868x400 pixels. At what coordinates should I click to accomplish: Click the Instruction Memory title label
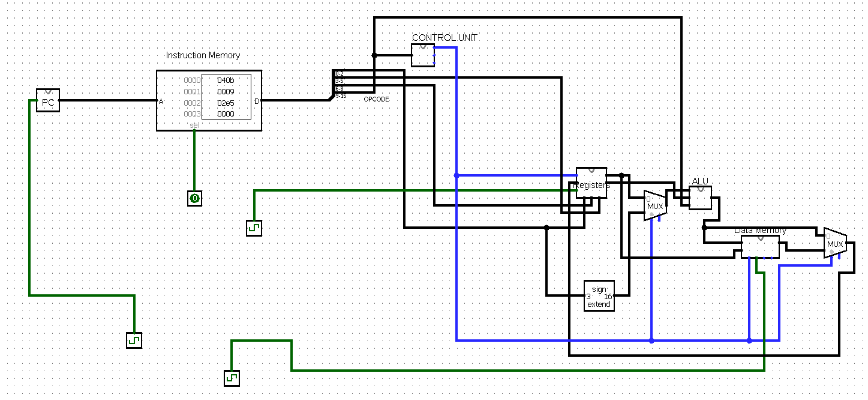point(203,55)
